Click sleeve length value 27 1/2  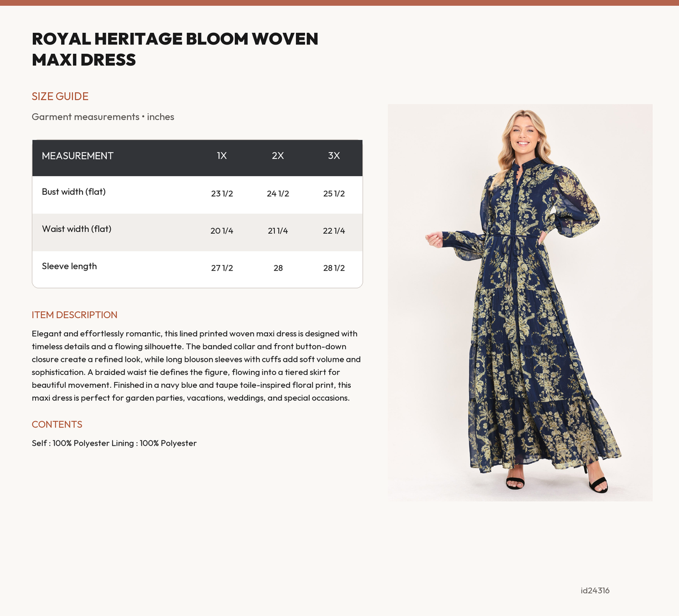(x=222, y=268)
